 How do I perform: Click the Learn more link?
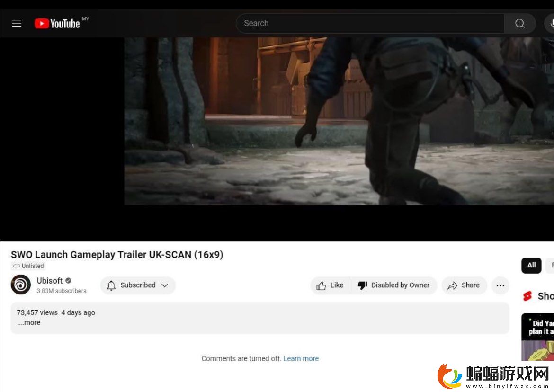(x=301, y=359)
